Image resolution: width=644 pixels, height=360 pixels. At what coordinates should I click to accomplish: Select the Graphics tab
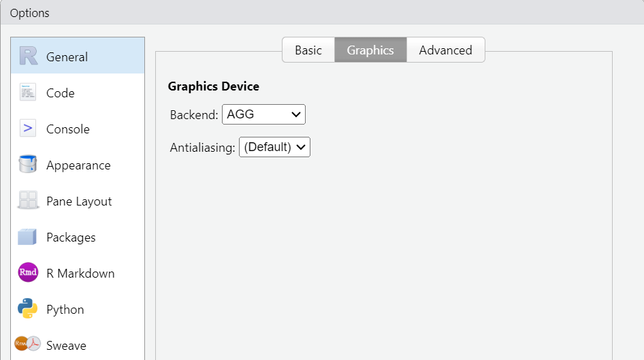point(370,50)
